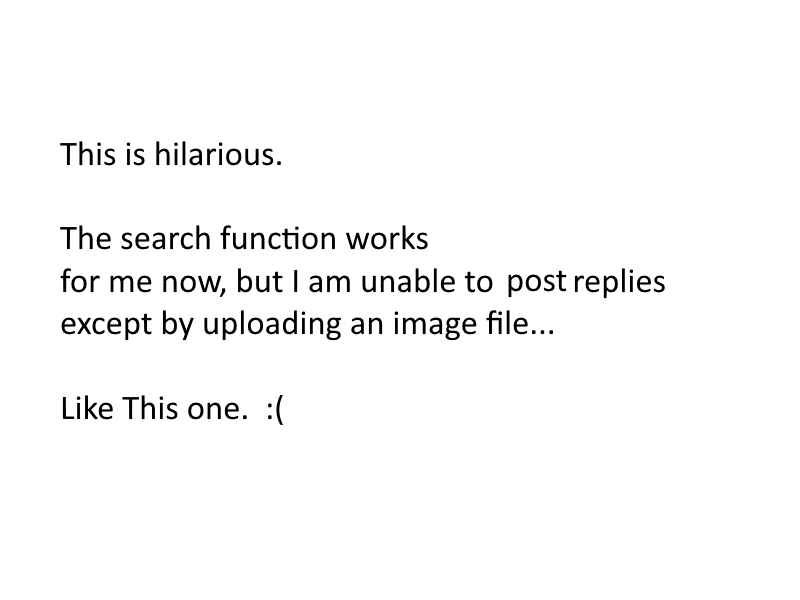Click the word 'works'

pyautogui.click(x=387, y=238)
